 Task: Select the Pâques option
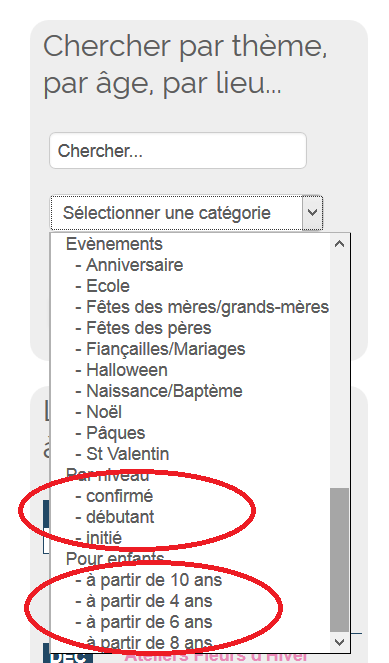(x=190, y=433)
